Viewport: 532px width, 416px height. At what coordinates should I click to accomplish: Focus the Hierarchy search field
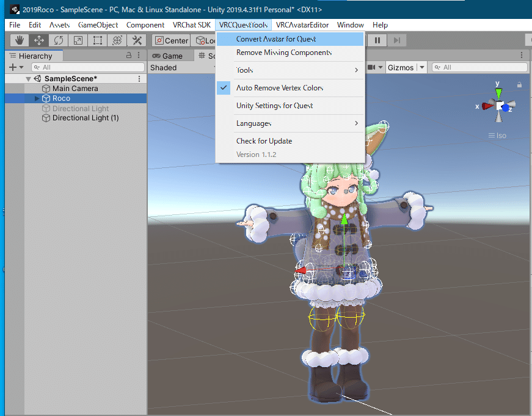click(x=88, y=67)
